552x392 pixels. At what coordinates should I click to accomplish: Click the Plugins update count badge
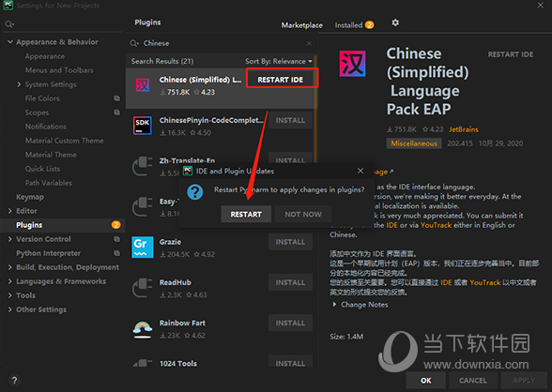click(x=115, y=225)
